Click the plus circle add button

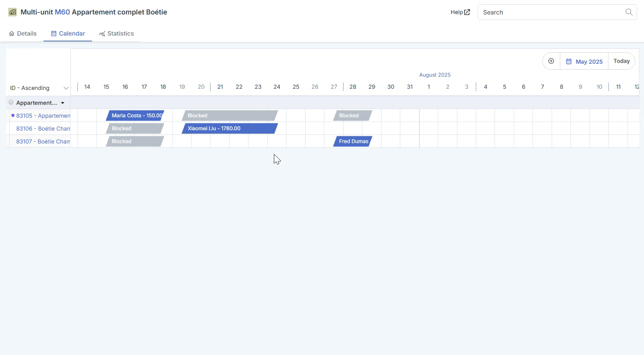point(551,61)
